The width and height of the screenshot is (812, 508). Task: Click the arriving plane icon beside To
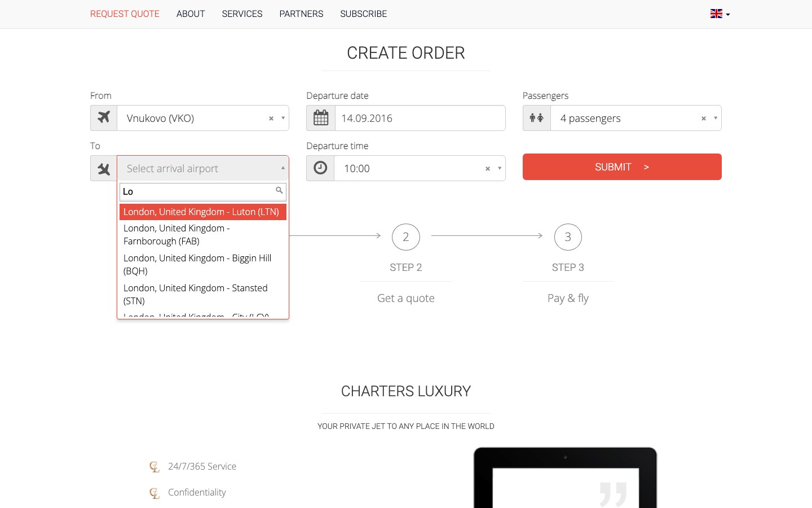(x=104, y=168)
